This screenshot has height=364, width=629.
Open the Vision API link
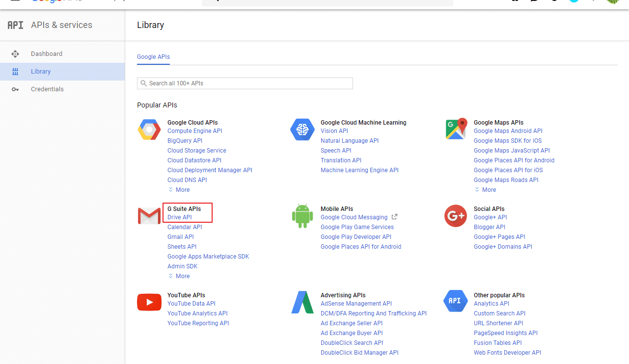pyautogui.click(x=334, y=131)
